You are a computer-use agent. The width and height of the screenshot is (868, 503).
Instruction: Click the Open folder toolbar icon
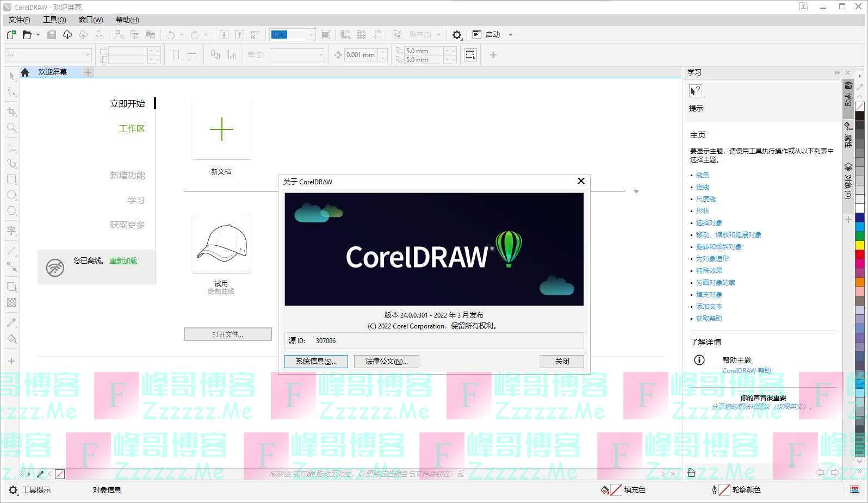click(27, 35)
